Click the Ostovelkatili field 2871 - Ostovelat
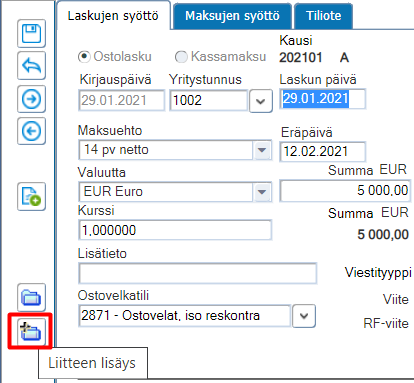Screen dimensions: 414x383 tap(184, 316)
